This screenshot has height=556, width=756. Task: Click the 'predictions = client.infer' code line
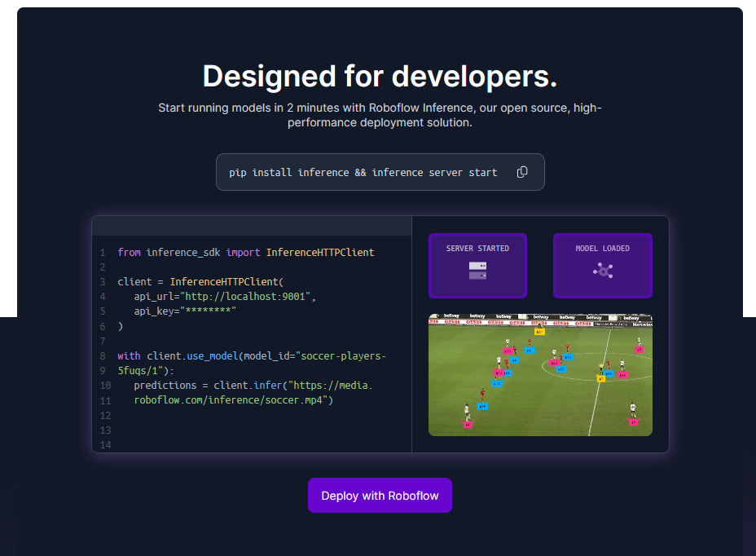pyautogui.click(x=253, y=386)
